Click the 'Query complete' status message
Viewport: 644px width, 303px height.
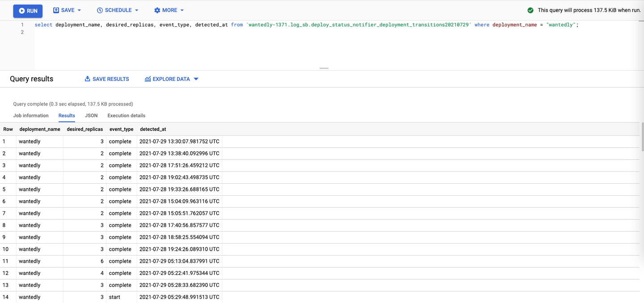[73, 104]
